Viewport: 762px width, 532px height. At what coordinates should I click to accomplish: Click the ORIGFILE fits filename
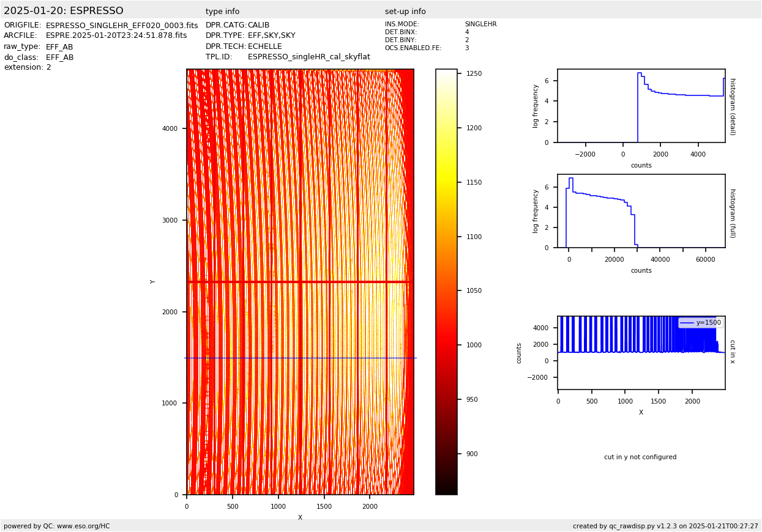tap(122, 26)
